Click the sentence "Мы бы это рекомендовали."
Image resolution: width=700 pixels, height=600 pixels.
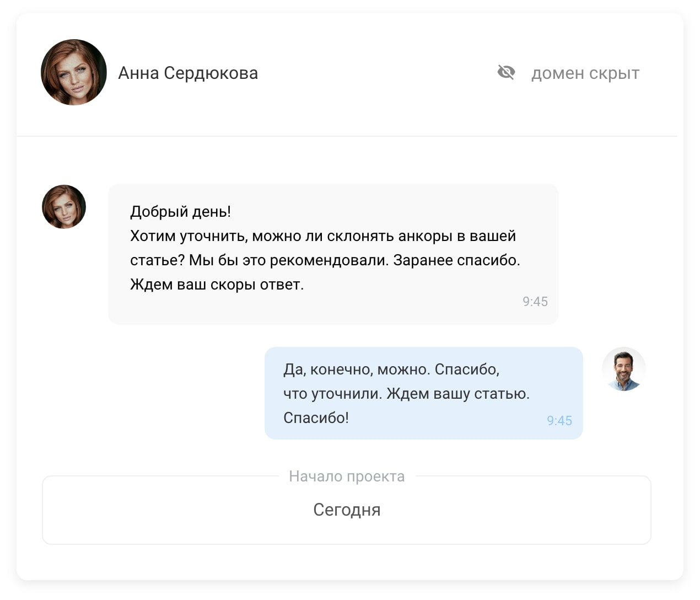click(x=289, y=260)
